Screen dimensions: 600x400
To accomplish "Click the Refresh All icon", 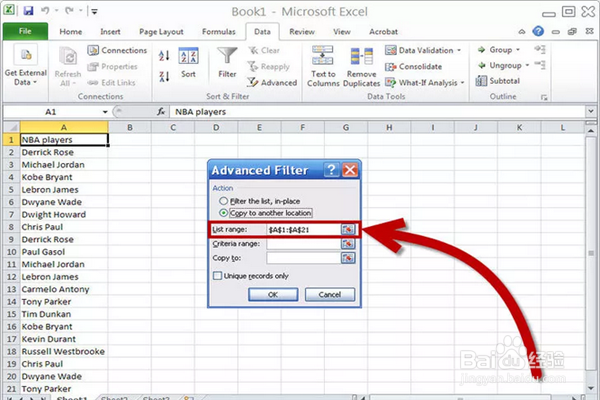I will (x=68, y=66).
